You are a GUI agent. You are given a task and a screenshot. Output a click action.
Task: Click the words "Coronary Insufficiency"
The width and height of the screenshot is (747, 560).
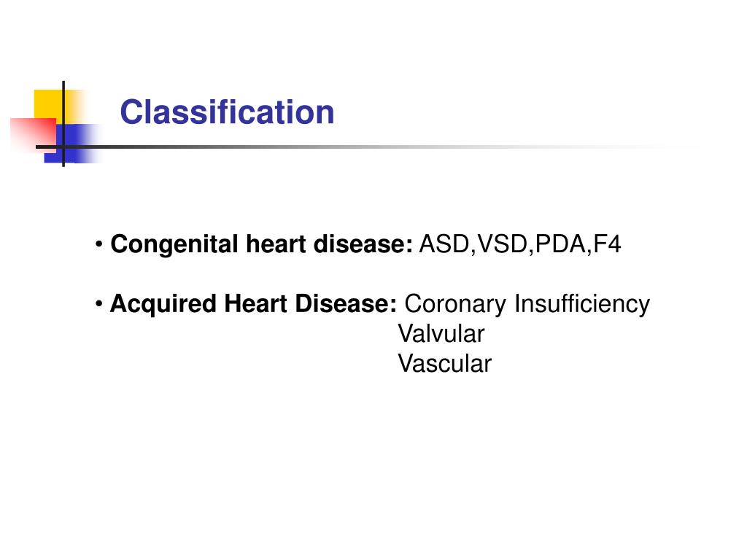pos(527,304)
